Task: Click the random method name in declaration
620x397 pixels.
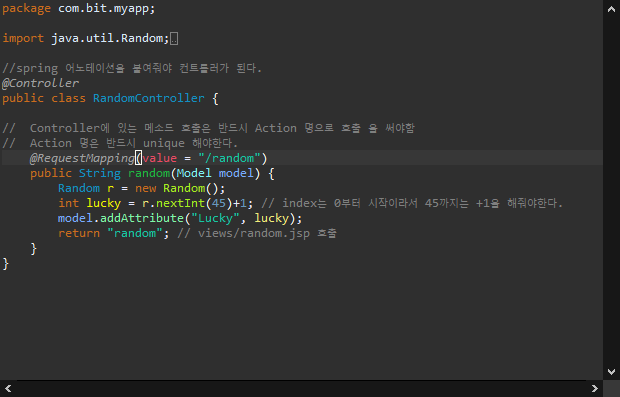Action: coord(149,173)
